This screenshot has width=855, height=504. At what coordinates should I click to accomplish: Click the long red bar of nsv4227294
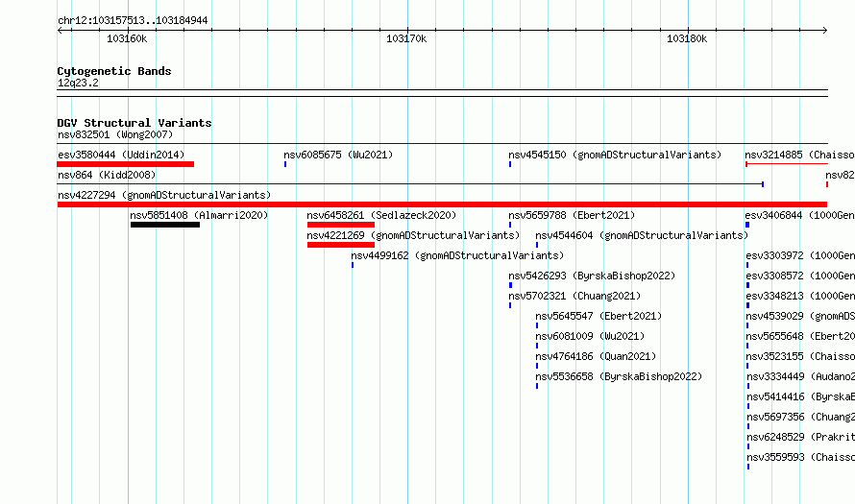coord(442,204)
